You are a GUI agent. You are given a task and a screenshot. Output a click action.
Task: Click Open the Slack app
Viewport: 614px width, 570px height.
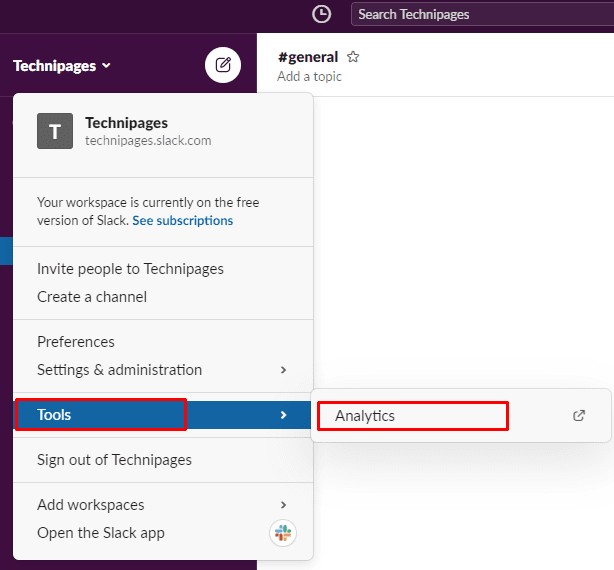pos(101,533)
